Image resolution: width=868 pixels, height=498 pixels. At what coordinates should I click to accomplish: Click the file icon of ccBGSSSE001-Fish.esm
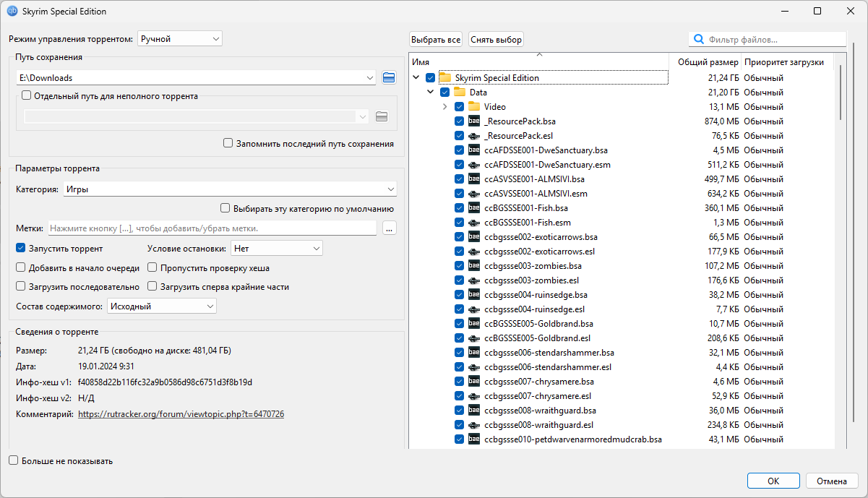click(x=474, y=222)
